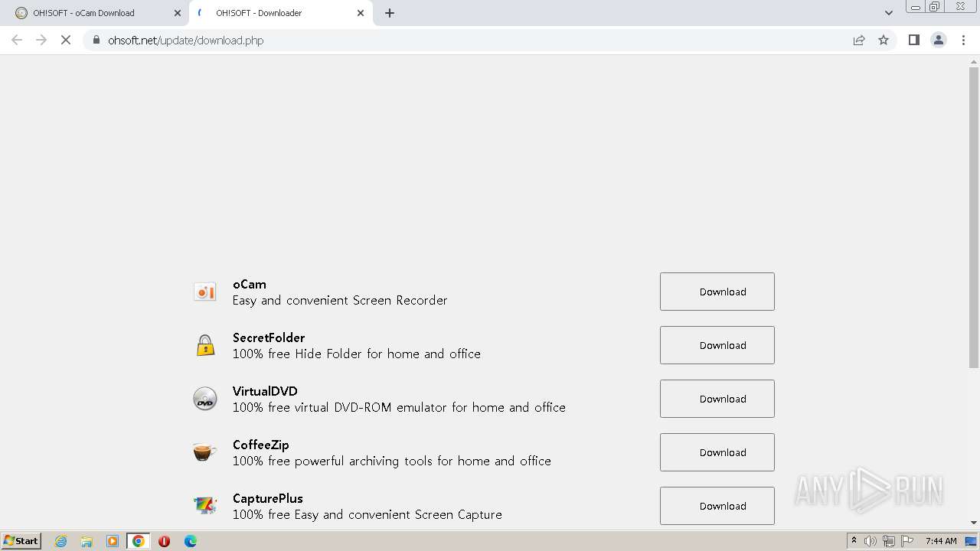Click the VirtualDVD disc icon

click(x=205, y=399)
